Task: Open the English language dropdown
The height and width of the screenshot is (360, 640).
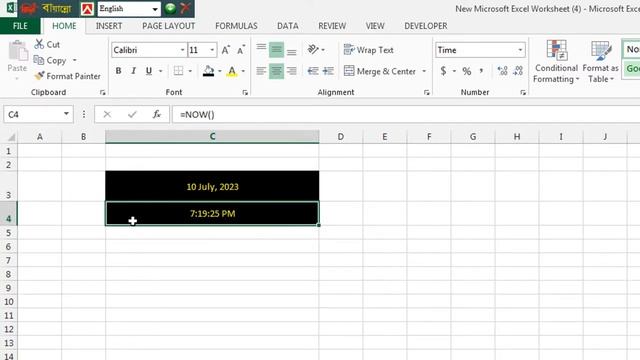Action: pyautogui.click(x=155, y=9)
